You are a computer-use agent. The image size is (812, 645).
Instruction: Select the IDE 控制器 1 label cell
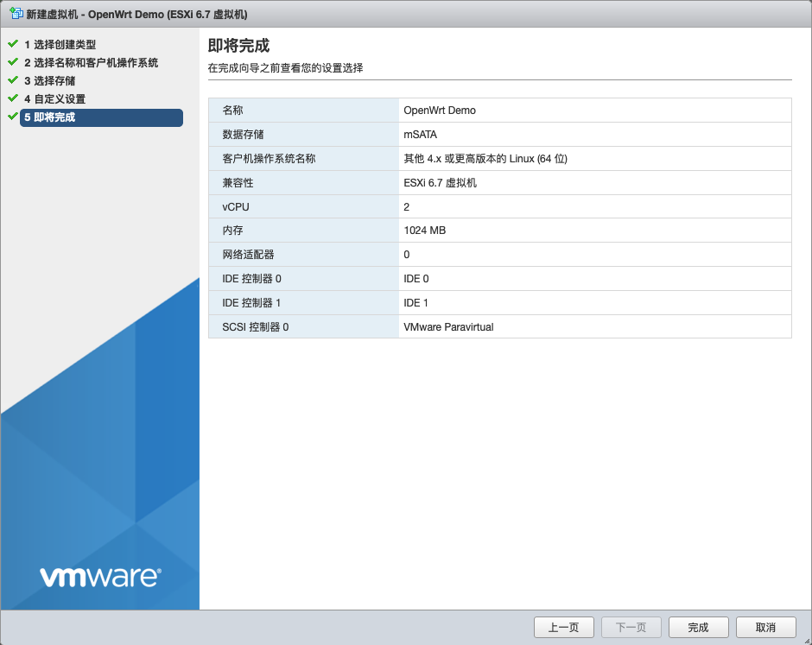coord(304,303)
